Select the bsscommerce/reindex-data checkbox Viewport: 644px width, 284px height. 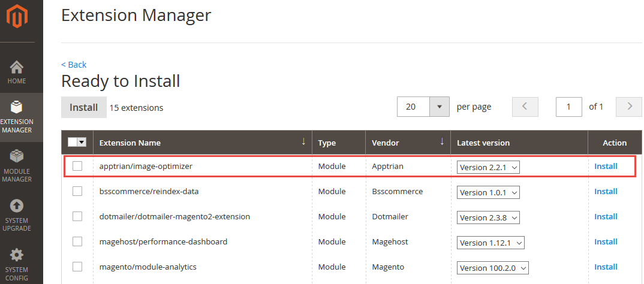[x=77, y=191]
